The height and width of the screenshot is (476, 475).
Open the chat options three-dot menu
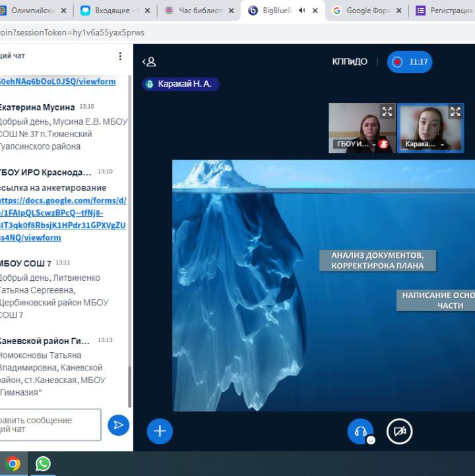(x=120, y=56)
